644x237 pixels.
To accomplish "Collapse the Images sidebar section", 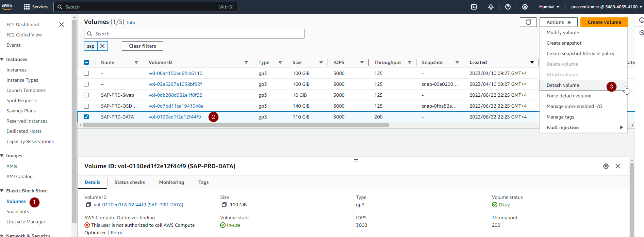I will click(2, 156).
